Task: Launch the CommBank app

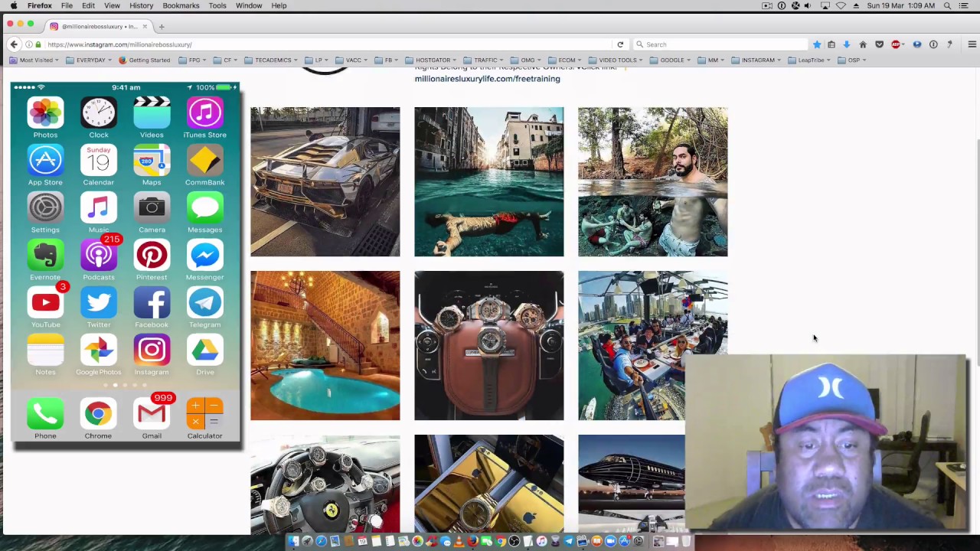Action: (x=204, y=161)
